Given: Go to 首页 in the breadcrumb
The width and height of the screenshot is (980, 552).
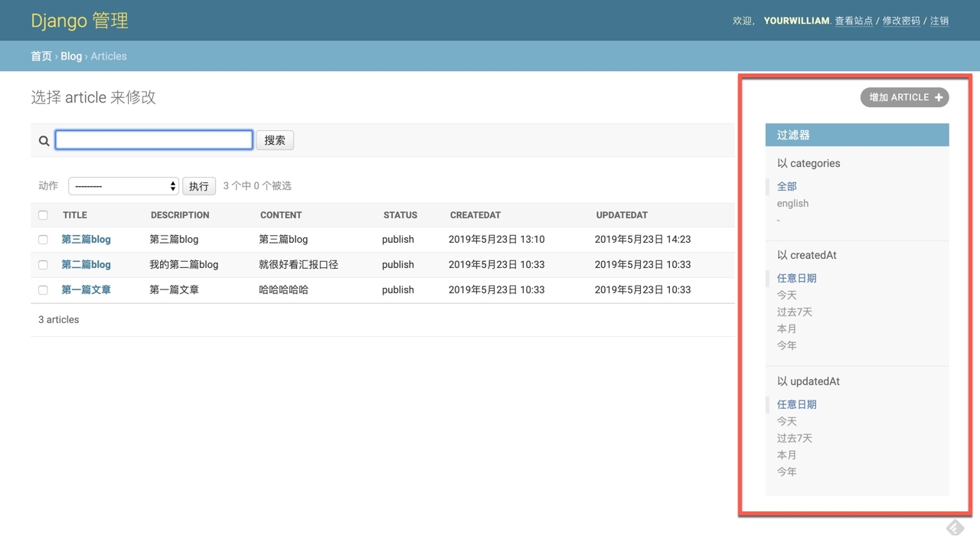Looking at the screenshot, I should [x=41, y=56].
